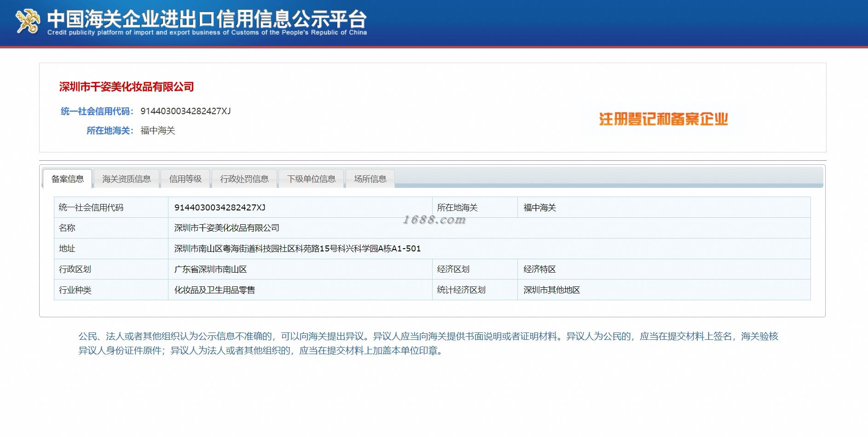Viewport: 868px width, 437px height.
Task: View the 下级单位信息 tab
Action: pyautogui.click(x=312, y=179)
